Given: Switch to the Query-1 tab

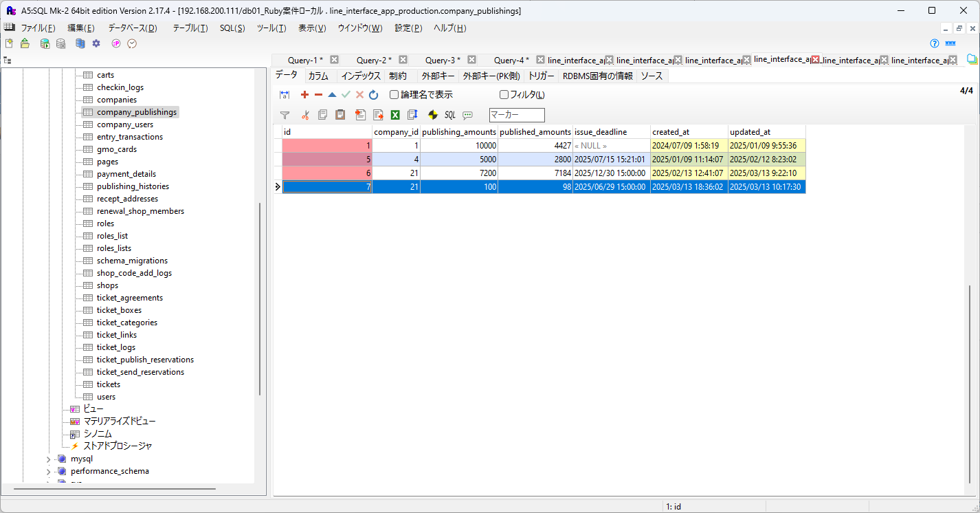Looking at the screenshot, I should 305,60.
